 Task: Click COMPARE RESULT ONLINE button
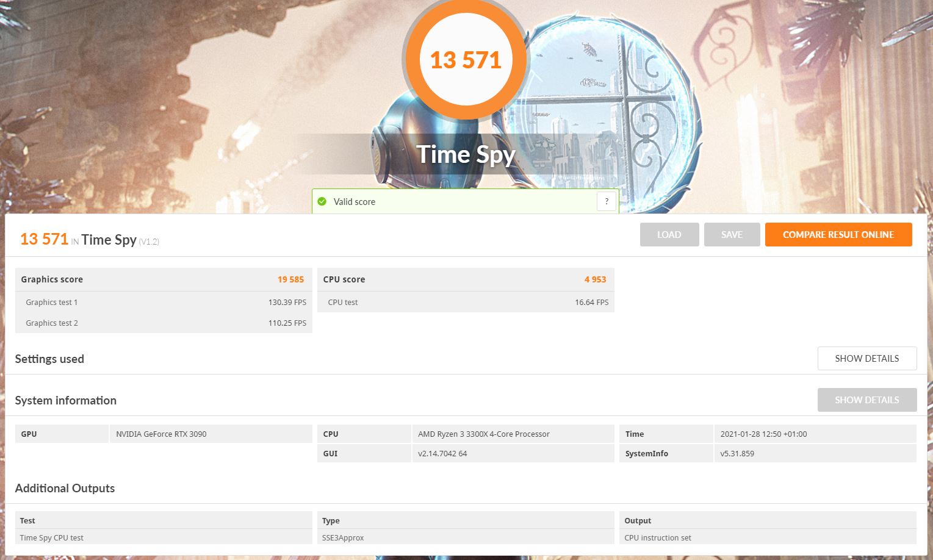[x=838, y=235]
